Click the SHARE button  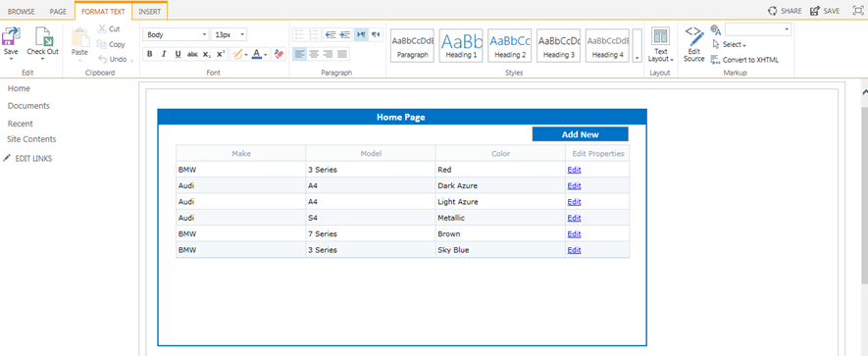pyautogui.click(x=784, y=11)
